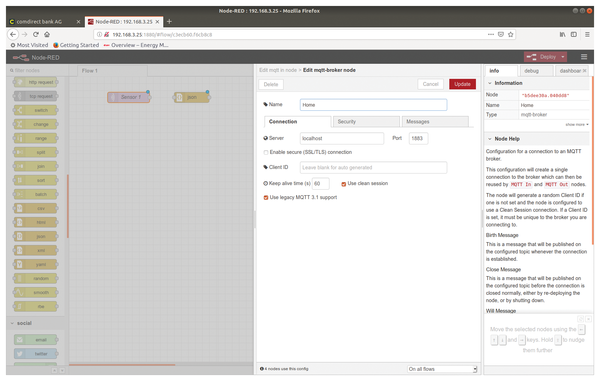600x381 pixels.
Task: Bookmark this page with the star icon
Action: 510,34
